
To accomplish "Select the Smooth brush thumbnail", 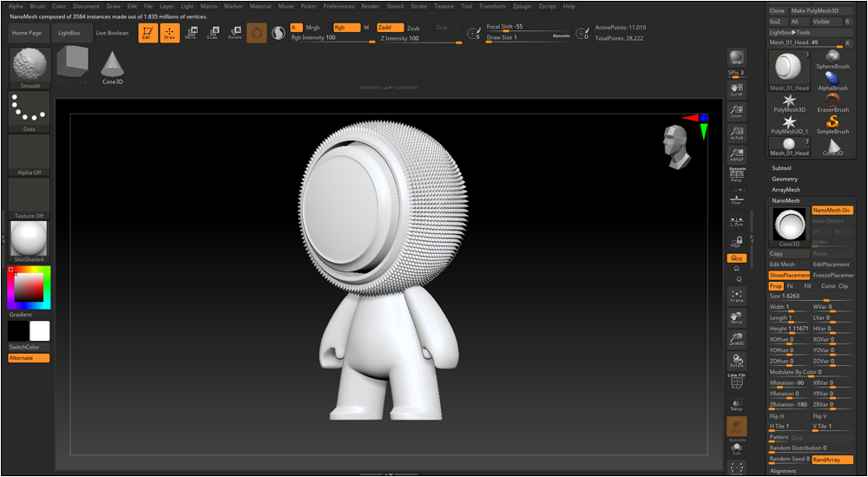I will click(x=30, y=68).
